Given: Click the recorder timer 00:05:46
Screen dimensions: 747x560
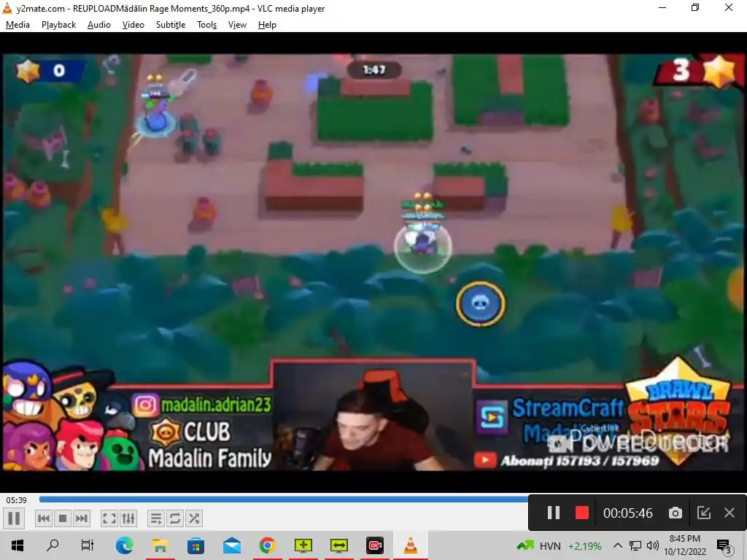Looking at the screenshot, I should coord(628,513).
